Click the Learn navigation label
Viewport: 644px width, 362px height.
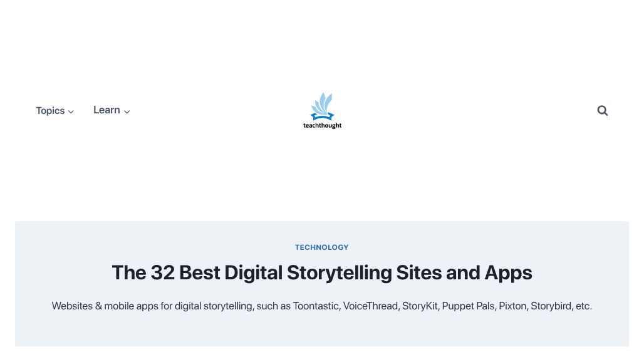point(106,110)
